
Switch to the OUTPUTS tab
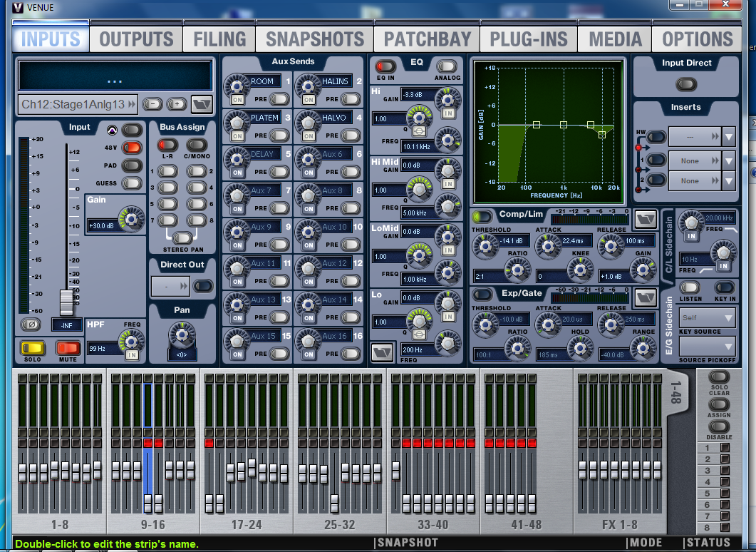click(136, 39)
